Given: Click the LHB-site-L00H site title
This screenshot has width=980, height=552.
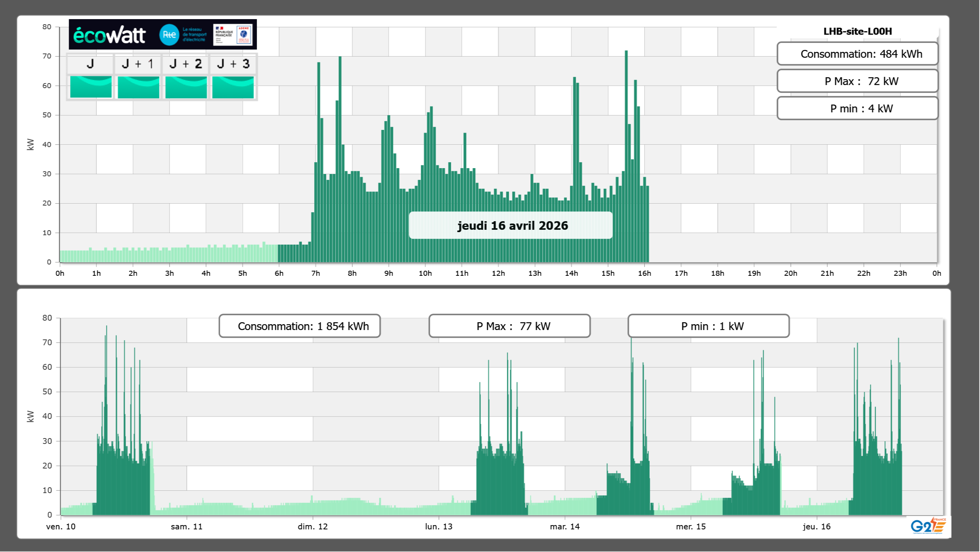Looking at the screenshot, I should tap(857, 31).
